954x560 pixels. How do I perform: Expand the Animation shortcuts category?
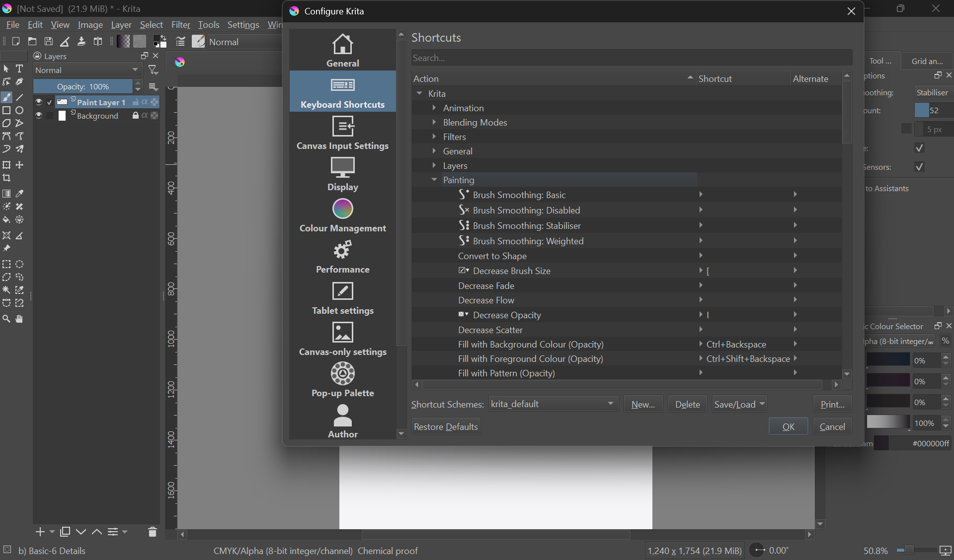coord(434,108)
